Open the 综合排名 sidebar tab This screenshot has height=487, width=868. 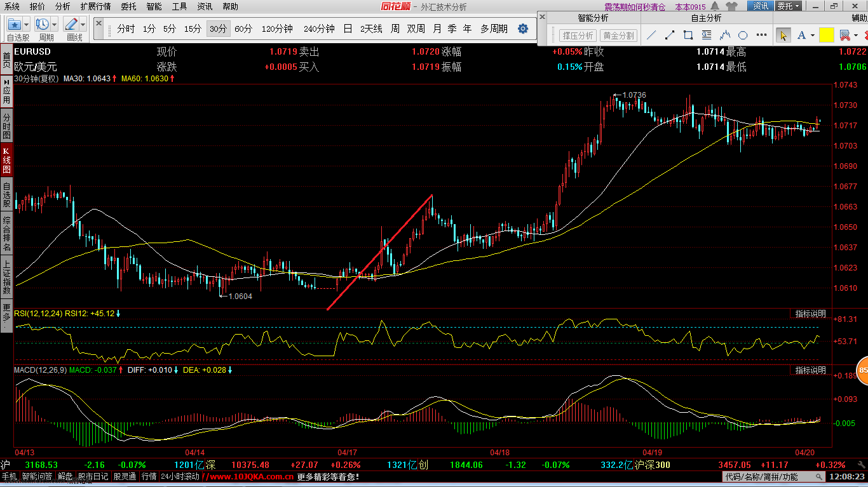coord(6,234)
